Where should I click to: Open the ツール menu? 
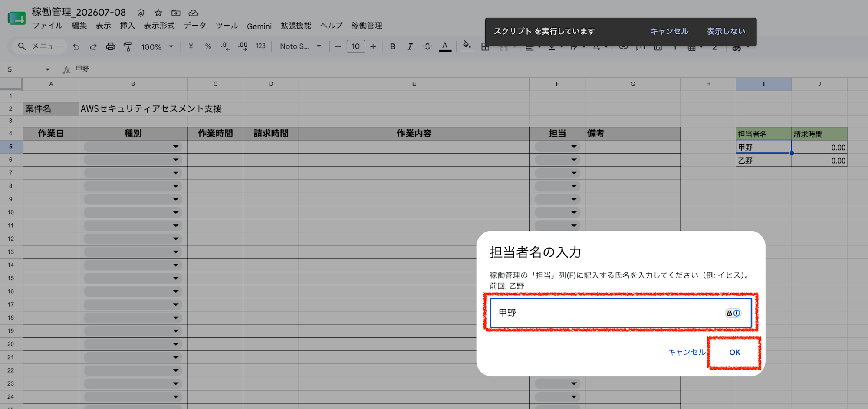tap(227, 26)
